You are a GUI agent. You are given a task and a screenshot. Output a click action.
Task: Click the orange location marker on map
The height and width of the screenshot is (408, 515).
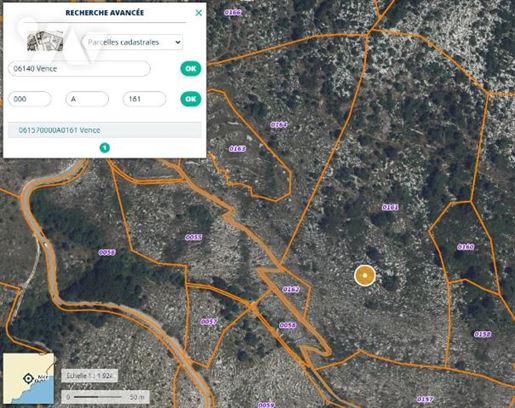click(365, 276)
